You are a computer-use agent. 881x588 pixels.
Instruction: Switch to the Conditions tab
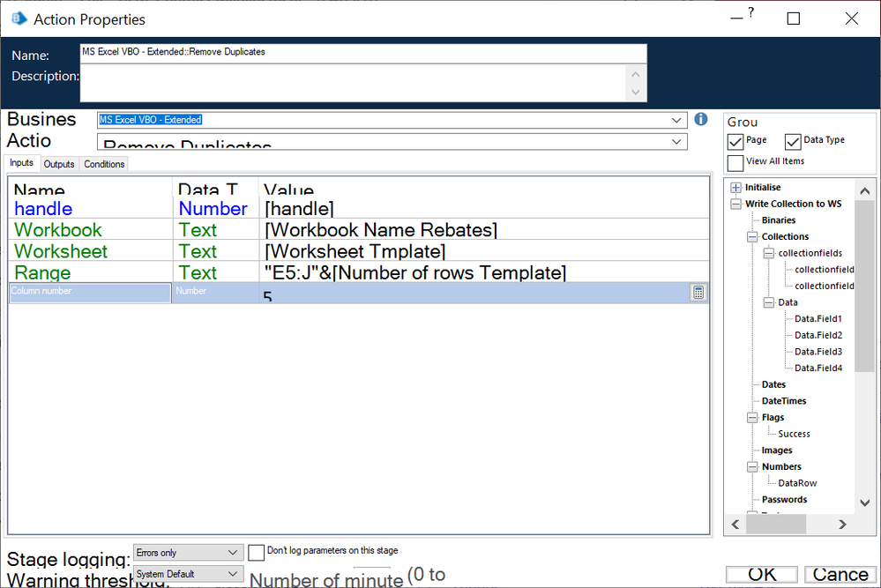(x=104, y=164)
